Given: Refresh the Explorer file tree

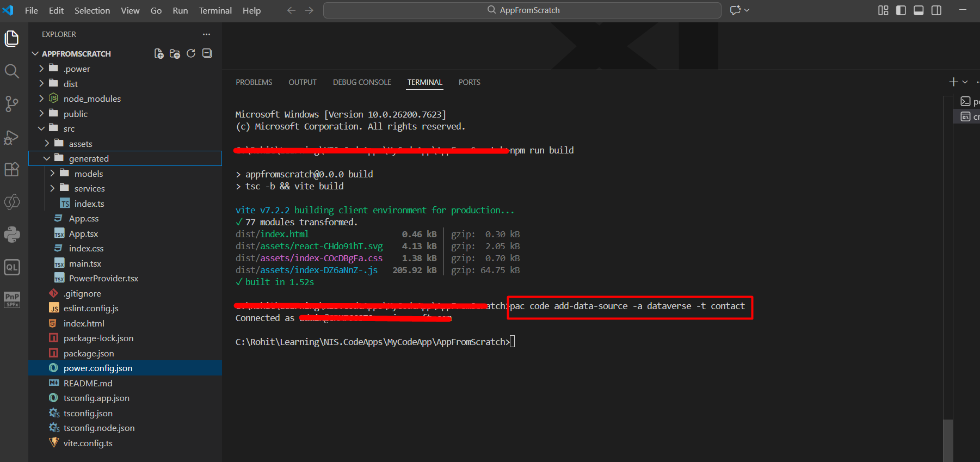Looking at the screenshot, I should [x=191, y=53].
